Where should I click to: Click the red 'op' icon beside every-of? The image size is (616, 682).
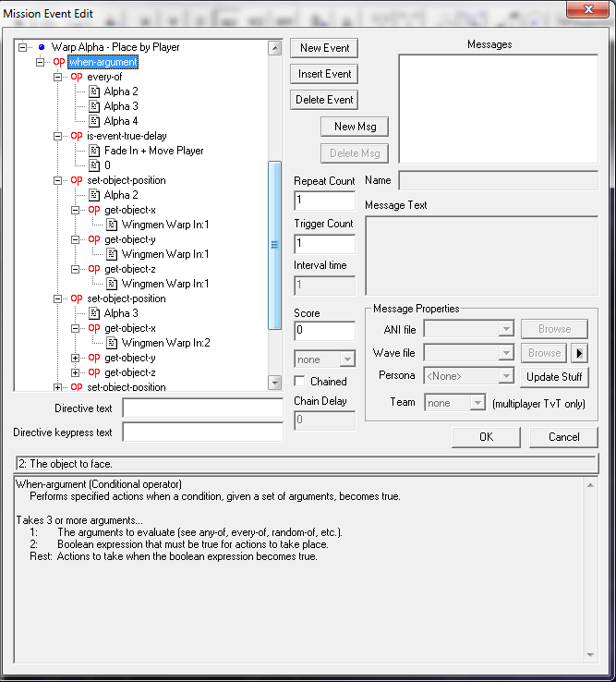[x=77, y=77]
